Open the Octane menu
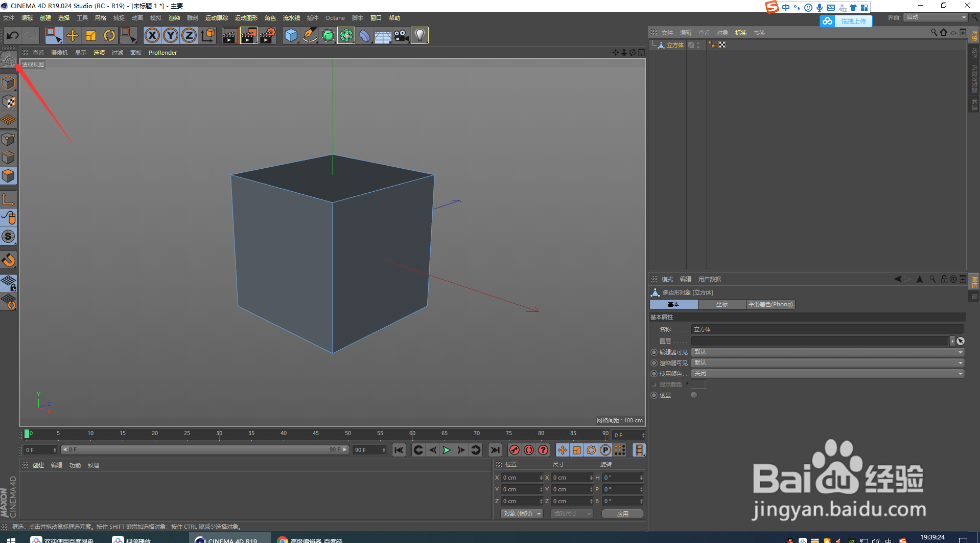 tap(335, 18)
